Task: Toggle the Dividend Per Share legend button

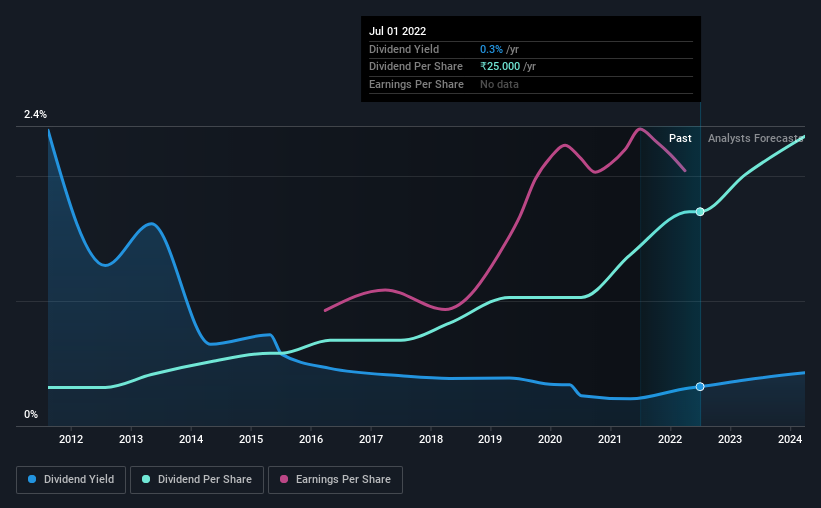Action: point(197,480)
